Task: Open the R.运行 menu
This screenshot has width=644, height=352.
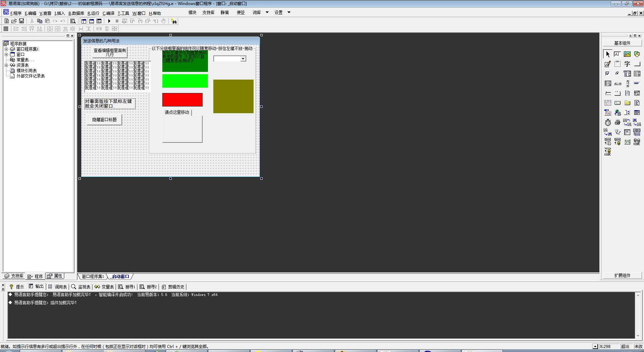Action: point(93,13)
